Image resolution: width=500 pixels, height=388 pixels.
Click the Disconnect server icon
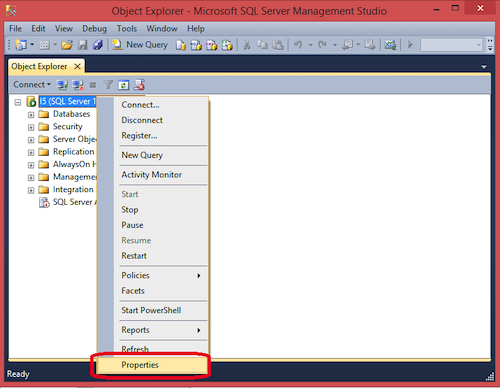pyautogui.click(x=78, y=85)
